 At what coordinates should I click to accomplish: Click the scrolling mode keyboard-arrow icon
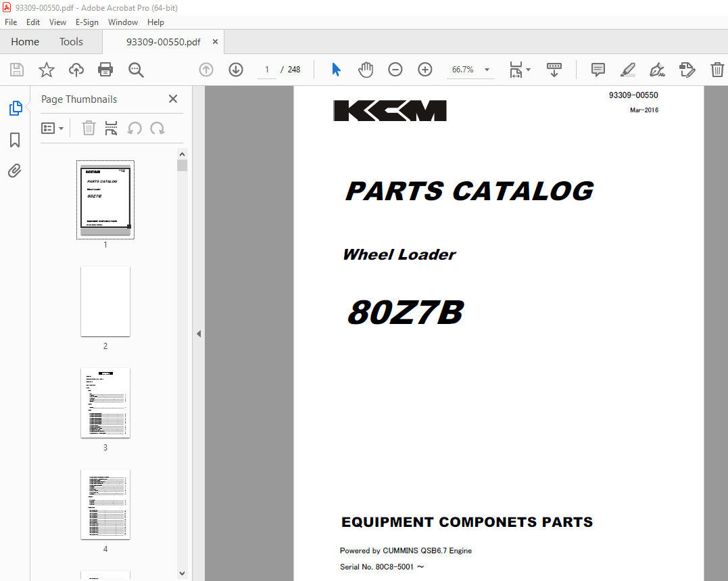554,70
